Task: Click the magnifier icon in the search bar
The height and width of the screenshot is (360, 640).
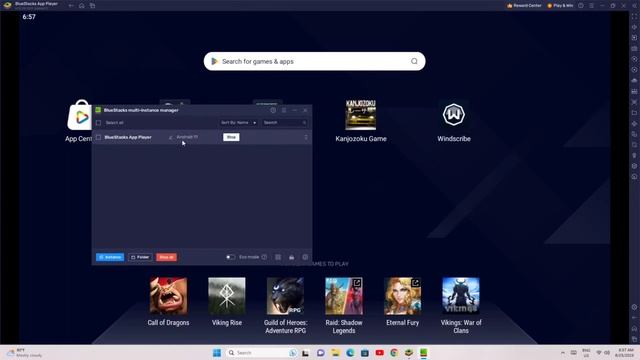Action: tap(414, 61)
